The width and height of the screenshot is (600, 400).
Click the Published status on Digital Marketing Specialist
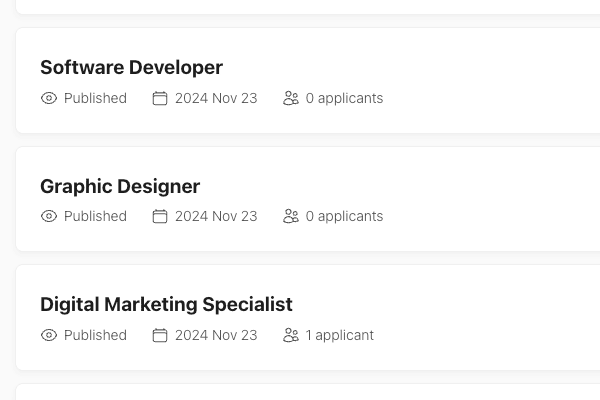pos(95,335)
